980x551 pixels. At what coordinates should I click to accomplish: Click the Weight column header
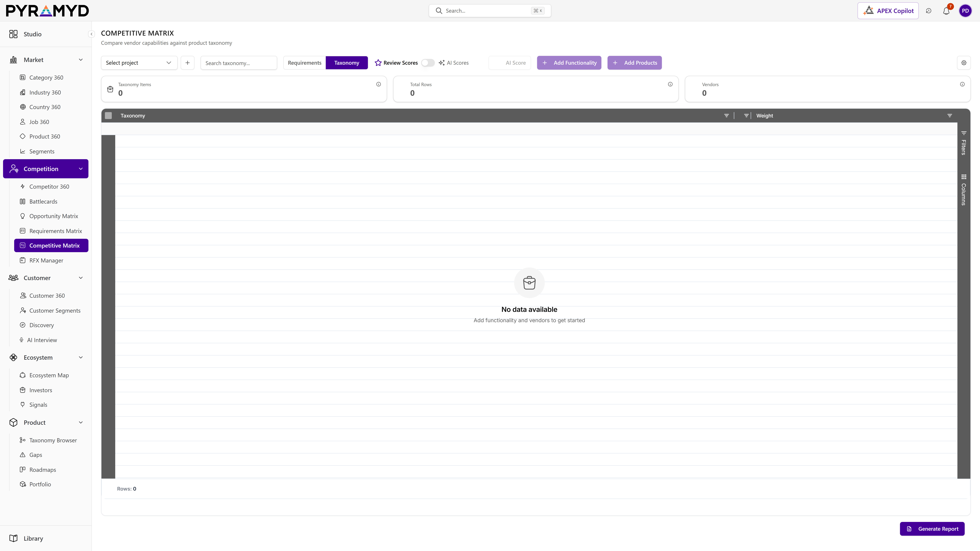[x=765, y=116]
